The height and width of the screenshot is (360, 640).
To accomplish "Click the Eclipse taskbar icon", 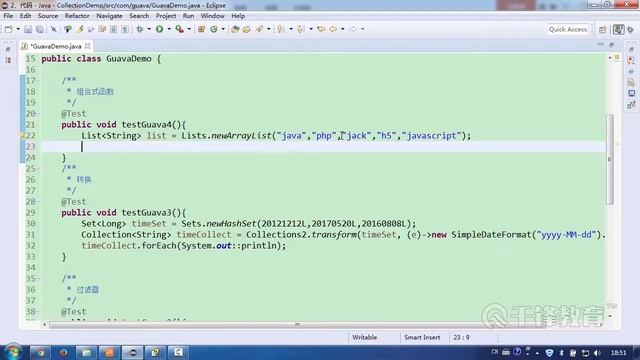I will click(x=132, y=352).
